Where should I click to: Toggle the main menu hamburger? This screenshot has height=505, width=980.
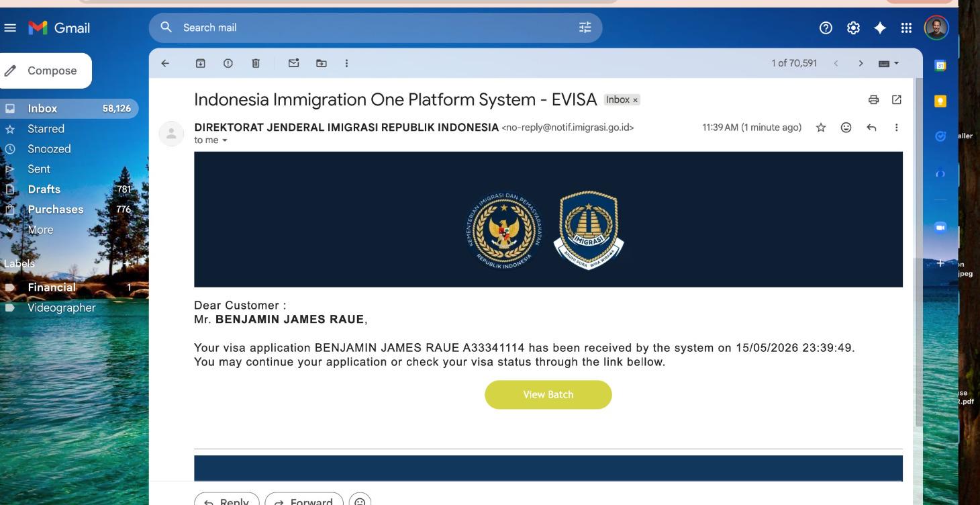pos(9,28)
